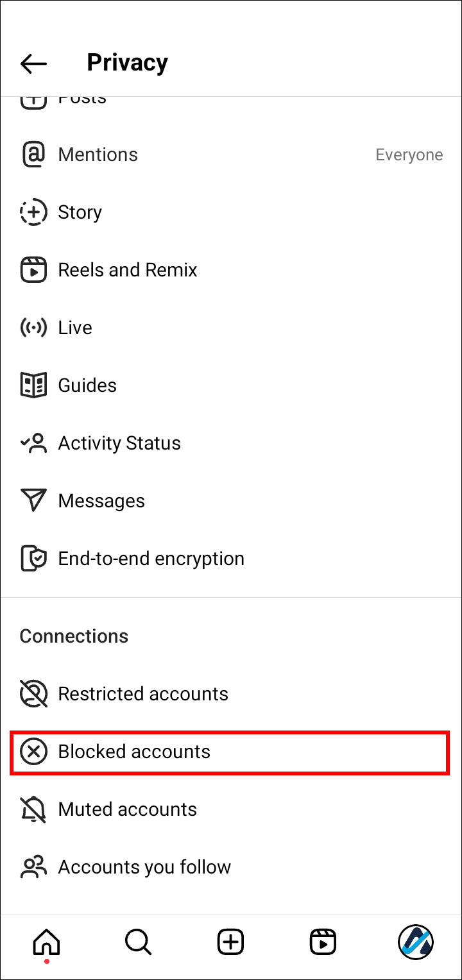This screenshot has height=980, width=462.
Task: Open Blocked accounts
Action: [134, 752]
